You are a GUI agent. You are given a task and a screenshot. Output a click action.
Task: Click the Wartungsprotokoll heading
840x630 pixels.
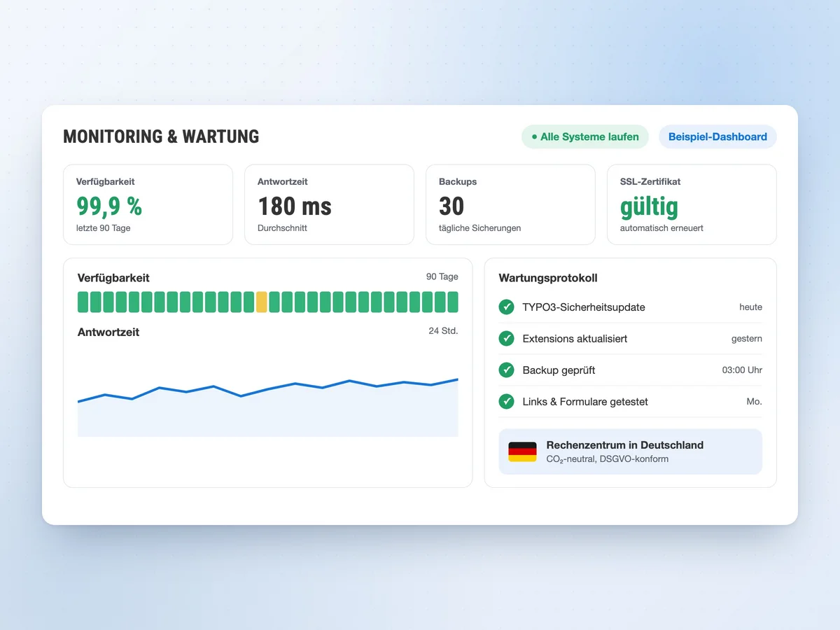click(x=548, y=278)
